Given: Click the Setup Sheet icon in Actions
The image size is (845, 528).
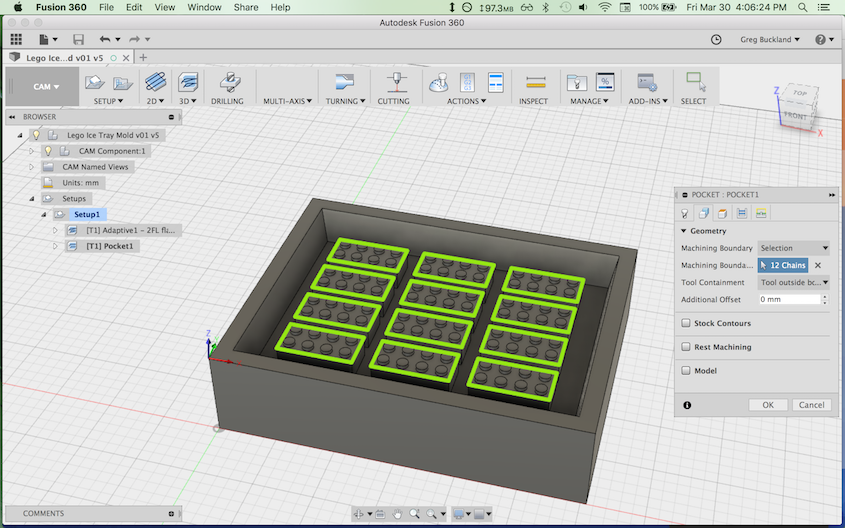Looking at the screenshot, I should click(495, 82).
